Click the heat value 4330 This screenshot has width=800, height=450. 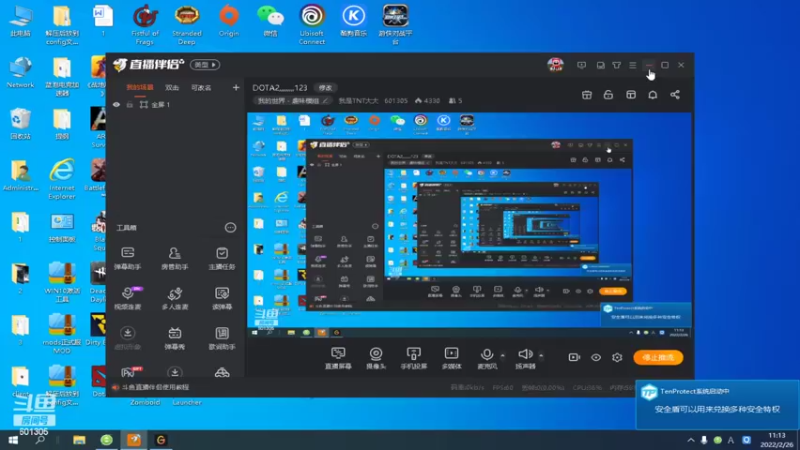tap(428, 101)
